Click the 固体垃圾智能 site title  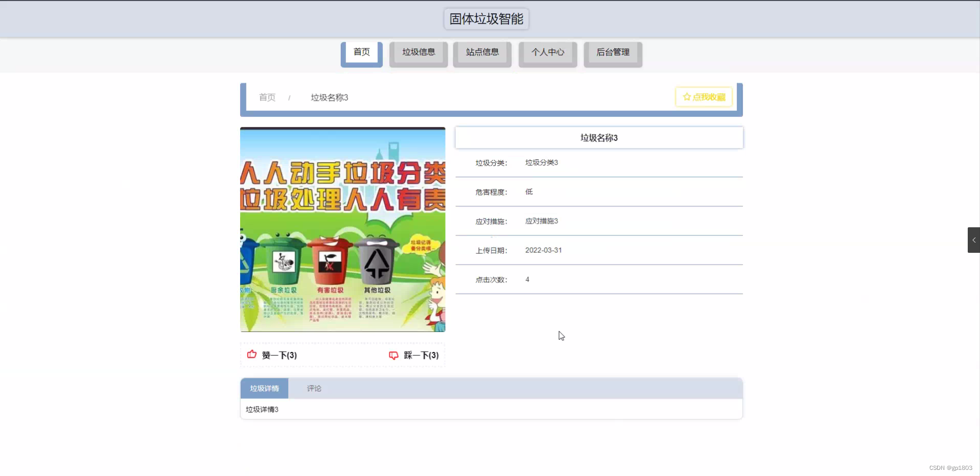click(485, 19)
